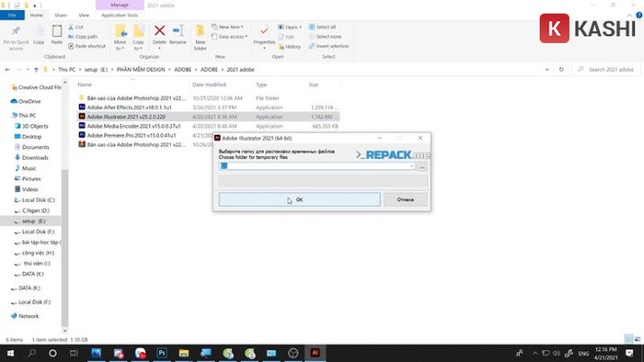Click Cut in Clipboard group
Screen dimensions: 644x362
click(x=75, y=27)
